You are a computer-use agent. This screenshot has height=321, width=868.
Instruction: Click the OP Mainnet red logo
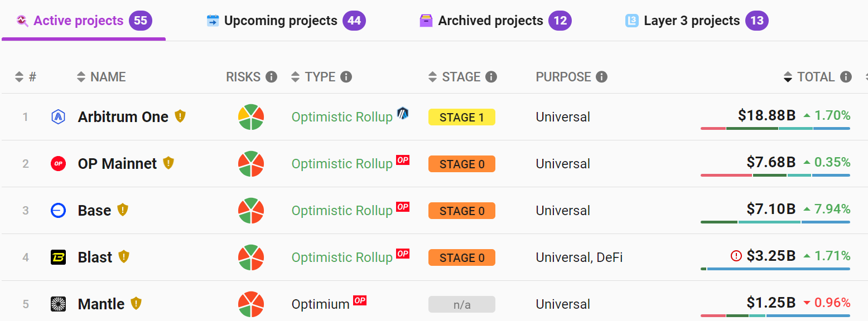tap(58, 164)
